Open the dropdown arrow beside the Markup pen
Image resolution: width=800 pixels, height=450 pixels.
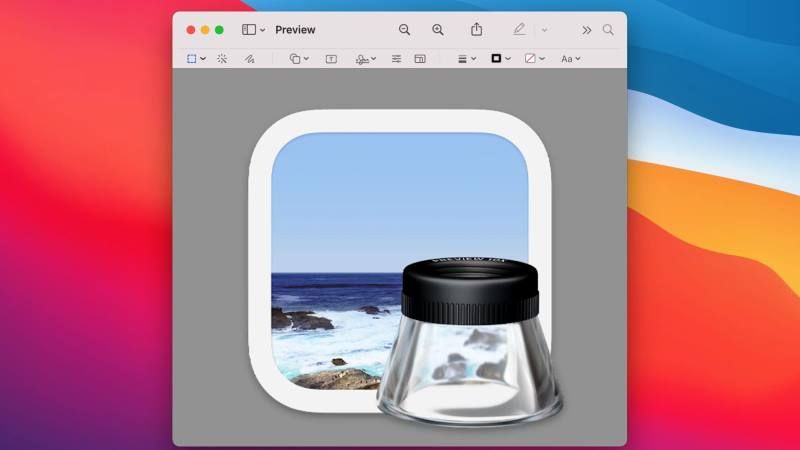[544, 30]
